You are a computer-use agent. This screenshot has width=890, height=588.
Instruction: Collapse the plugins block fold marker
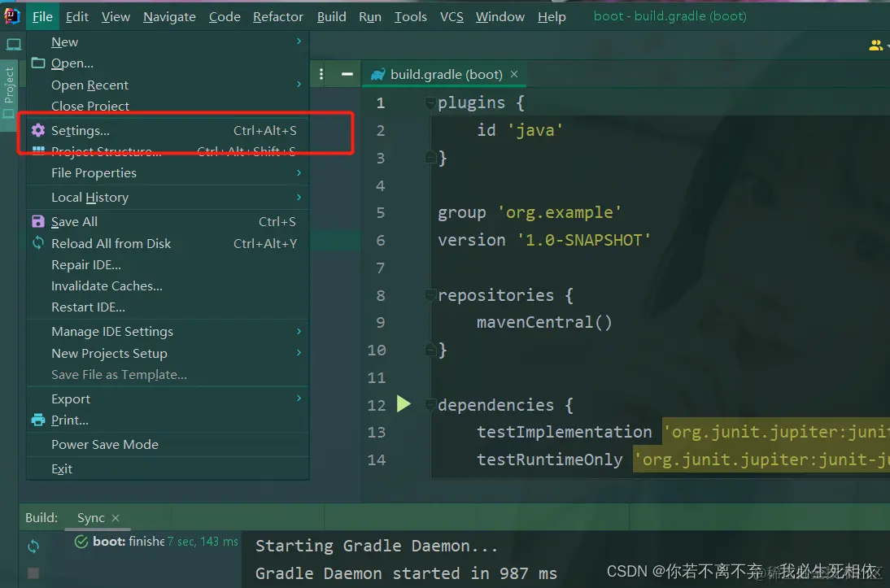[430, 103]
